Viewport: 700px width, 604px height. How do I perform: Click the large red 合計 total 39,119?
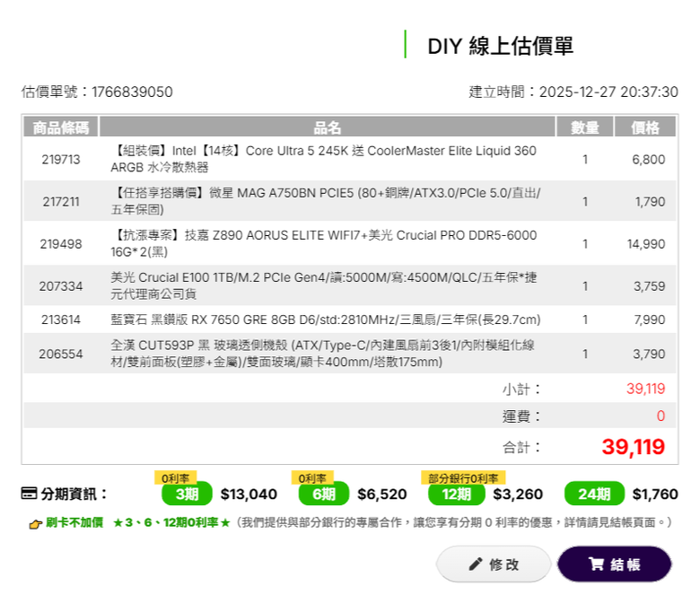pyautogui.click(x=634, y=447)
